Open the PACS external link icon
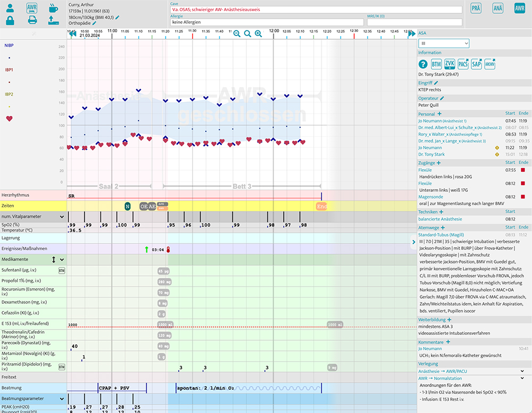The width and height of the screenshot is (532, 413). click(463, 64)
